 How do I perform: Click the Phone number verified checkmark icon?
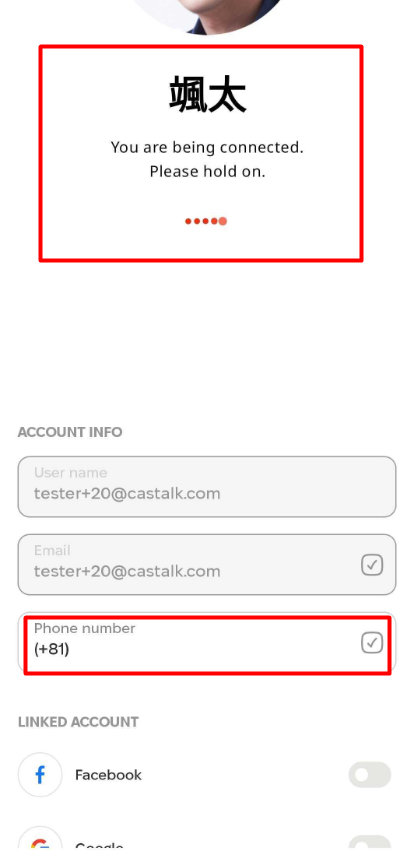coord(372,643)
